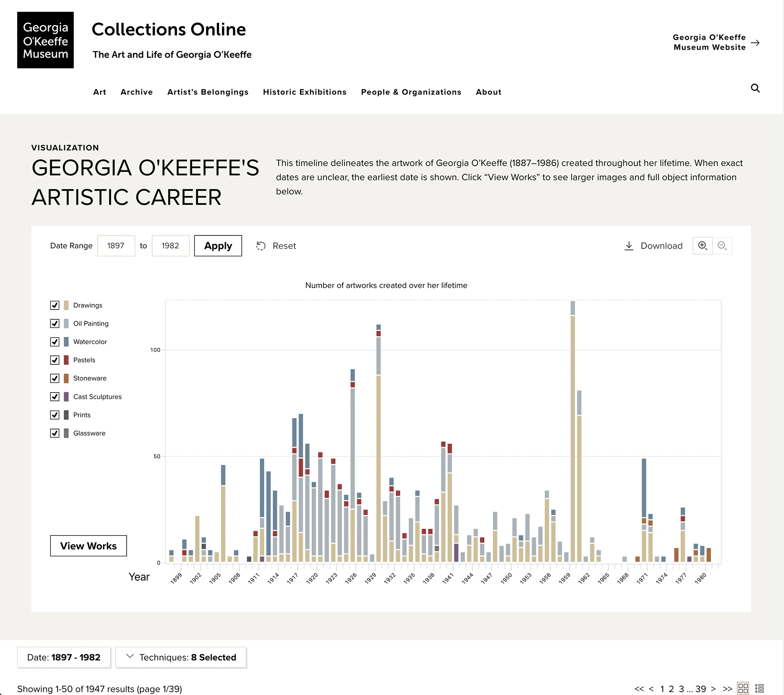Click the zoom out magnifier icon
The height and width of the screenshot is (695, 784).
722,245
